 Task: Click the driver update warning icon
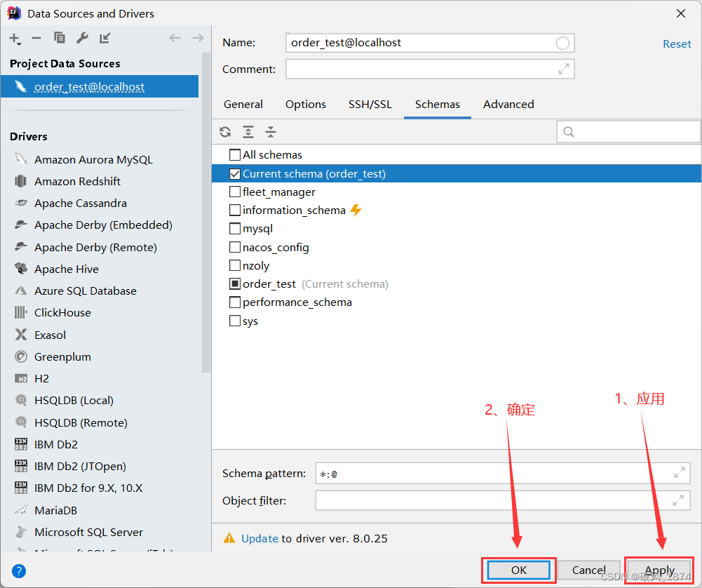(x=229, y=538)
